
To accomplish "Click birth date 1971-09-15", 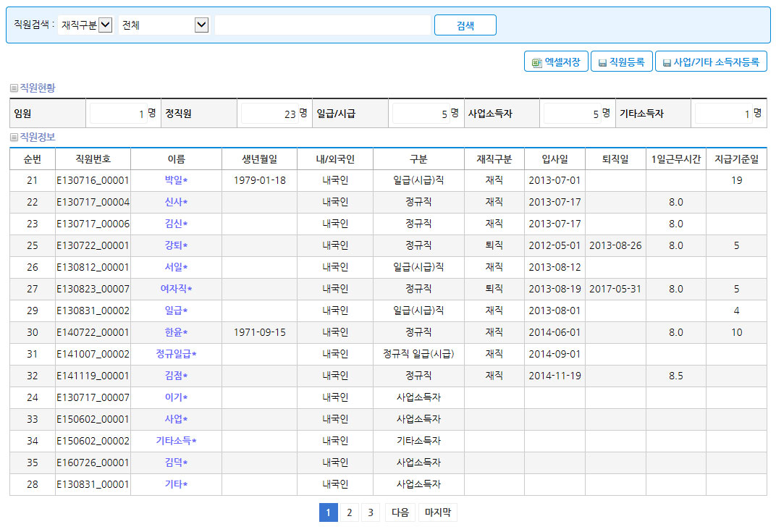I will tap(259, 332).
